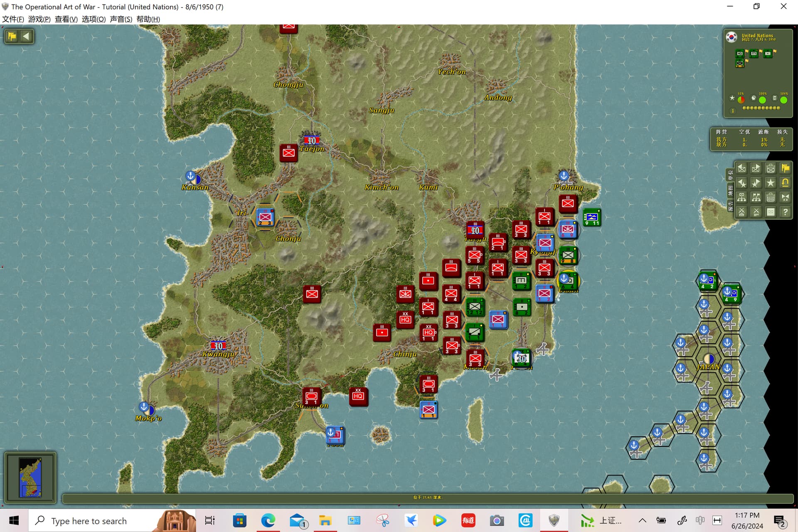Open the 游戏(P) menu
Screen dimensions: 798x532
pyautogui.click(x=39, y=19)
